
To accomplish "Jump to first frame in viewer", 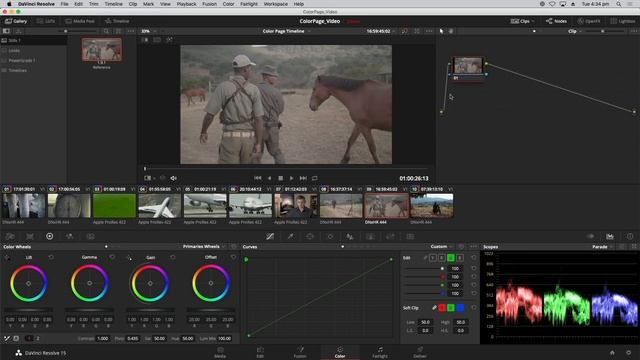I will click(x=258, y=178).
